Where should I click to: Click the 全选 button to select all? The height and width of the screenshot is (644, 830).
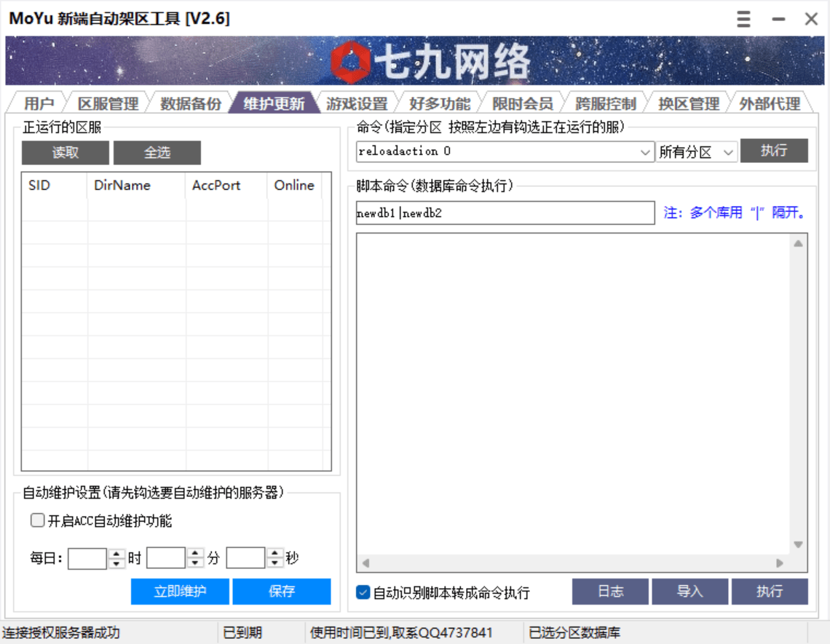[157, 152]
